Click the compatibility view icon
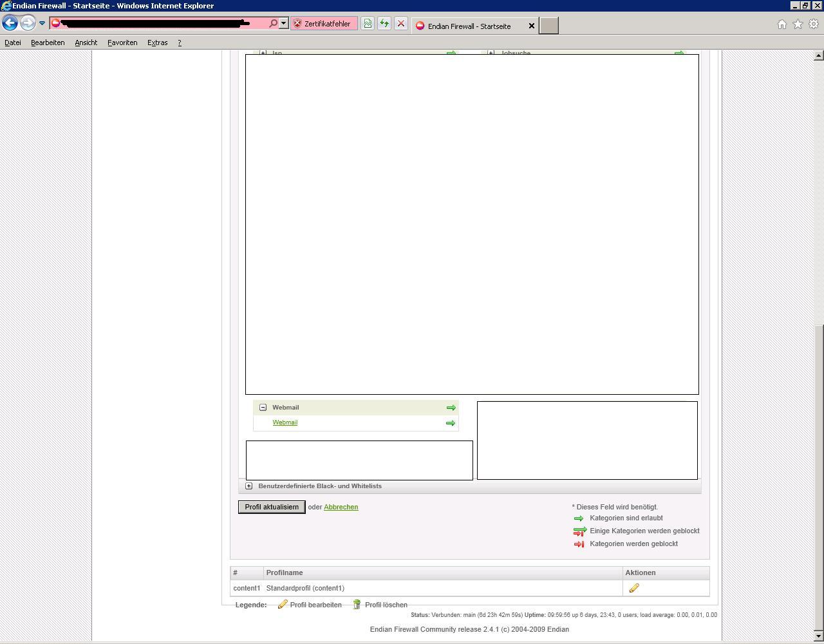 click(x=367, y=24)
